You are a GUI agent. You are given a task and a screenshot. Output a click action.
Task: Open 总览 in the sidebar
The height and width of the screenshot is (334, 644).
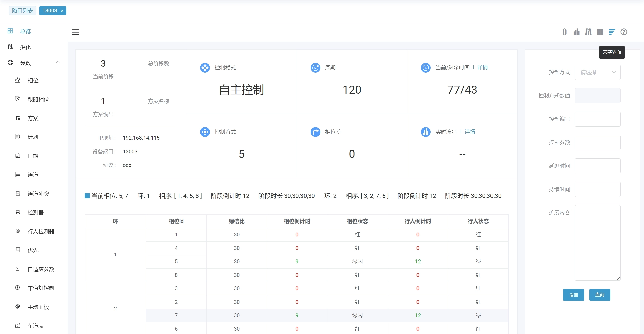point(25,31)
